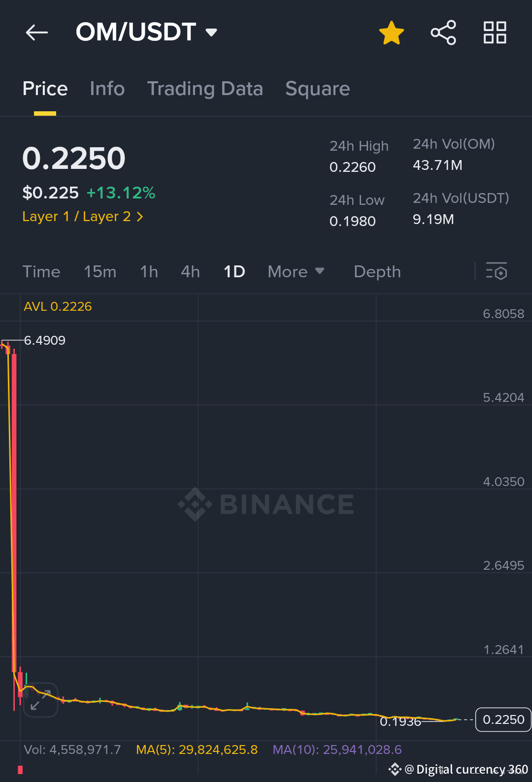Switch to the Info tab
This screenshot has height=782, width=532.
pos(107,89)
